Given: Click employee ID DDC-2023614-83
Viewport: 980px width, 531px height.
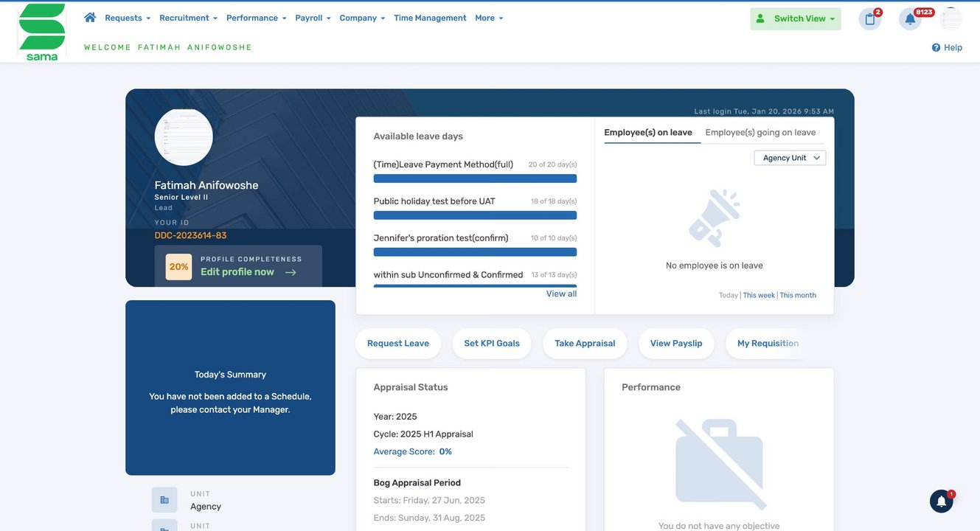Looking at the screenshot, I should 190,236.
